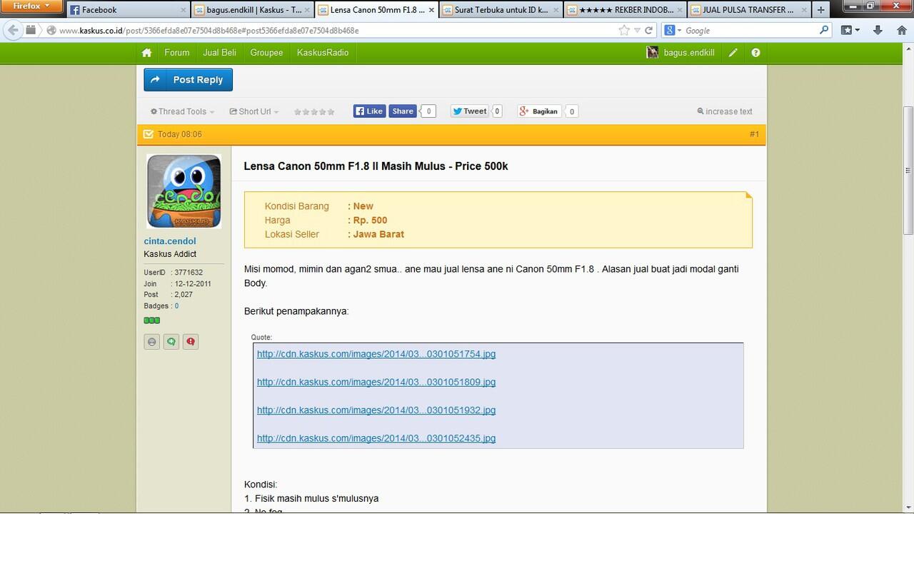Image resolution: width=914 pixels, height=588 pixels.
Task: Open the Firefox application menu
Action: 32,6
